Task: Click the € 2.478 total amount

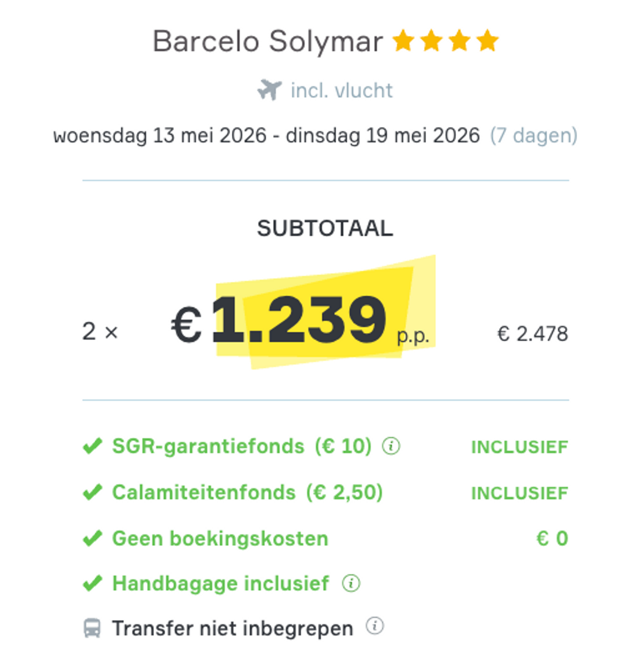Action: pyautogui.click(x=532, y=334)
